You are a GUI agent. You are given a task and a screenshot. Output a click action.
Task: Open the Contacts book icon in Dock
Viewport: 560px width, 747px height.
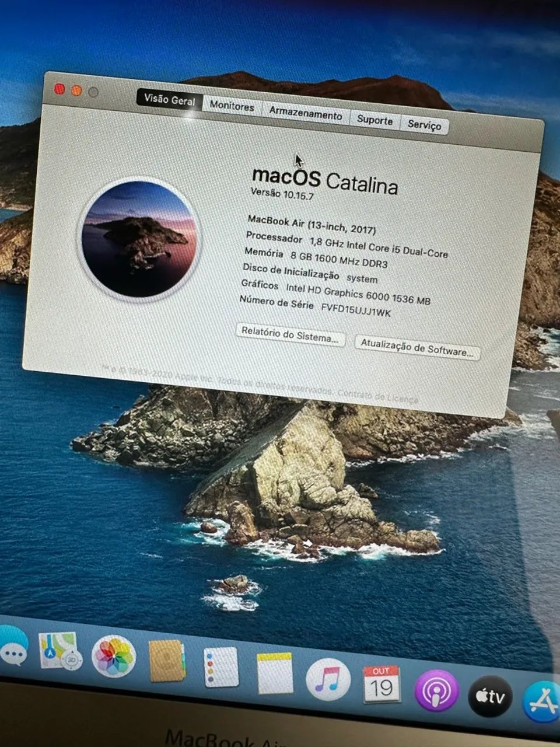(x=167, y=661)
